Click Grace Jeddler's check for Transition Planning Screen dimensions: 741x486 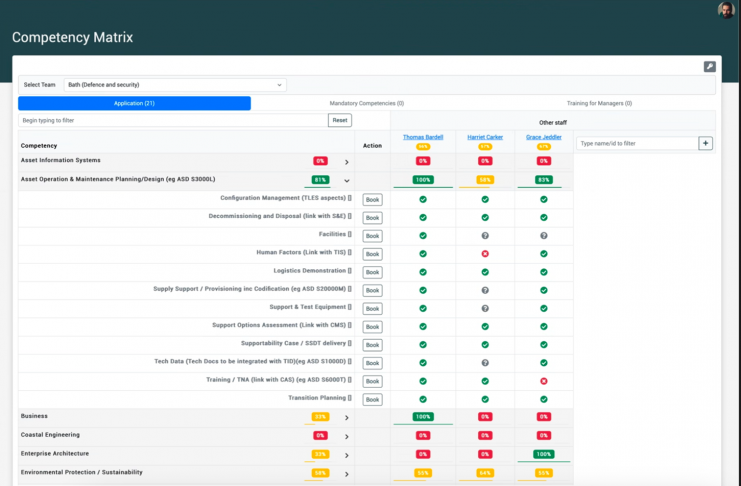tap(543, 399)
